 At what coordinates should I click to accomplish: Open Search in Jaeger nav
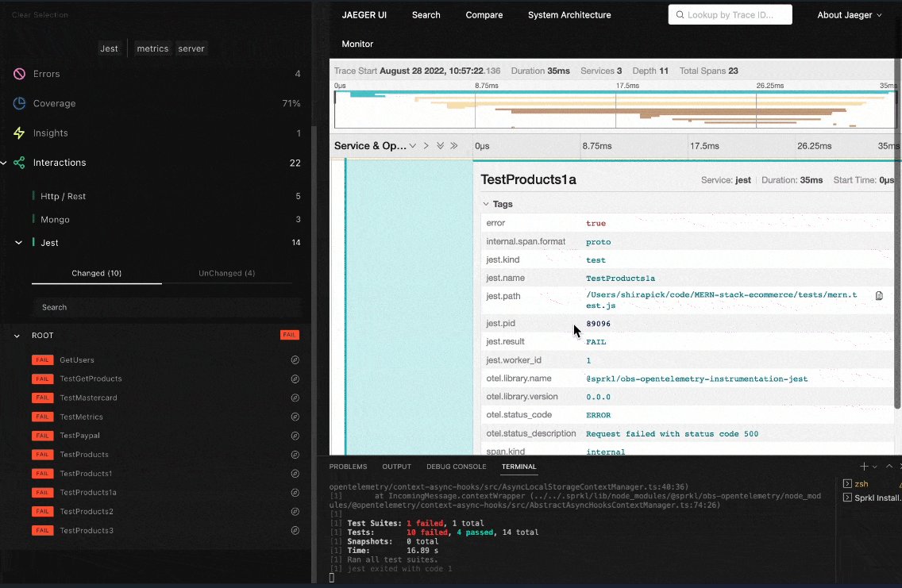(x=426, y=15)
